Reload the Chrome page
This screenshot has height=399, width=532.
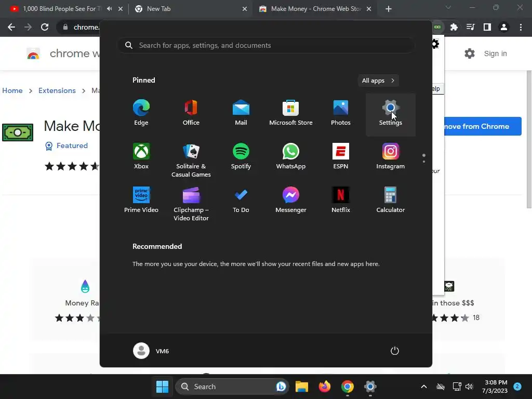(x=45, y=27)
